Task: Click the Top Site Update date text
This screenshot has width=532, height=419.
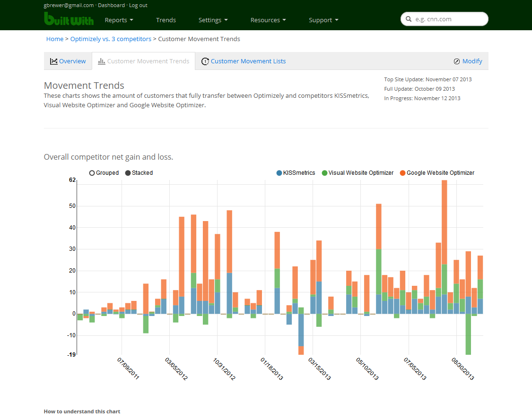Action: (428, 79)
